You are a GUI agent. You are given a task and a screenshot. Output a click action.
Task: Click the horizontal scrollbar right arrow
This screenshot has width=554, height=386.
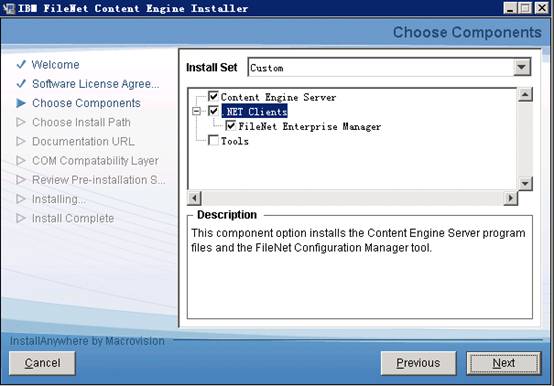tap(510, 198)
